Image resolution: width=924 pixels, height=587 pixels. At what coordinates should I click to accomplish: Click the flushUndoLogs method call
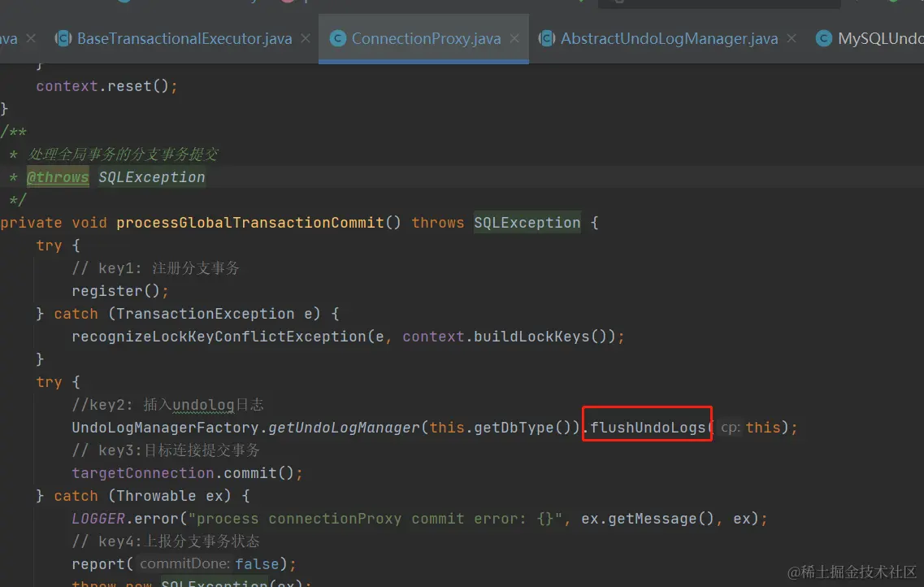tap(648, 428)
